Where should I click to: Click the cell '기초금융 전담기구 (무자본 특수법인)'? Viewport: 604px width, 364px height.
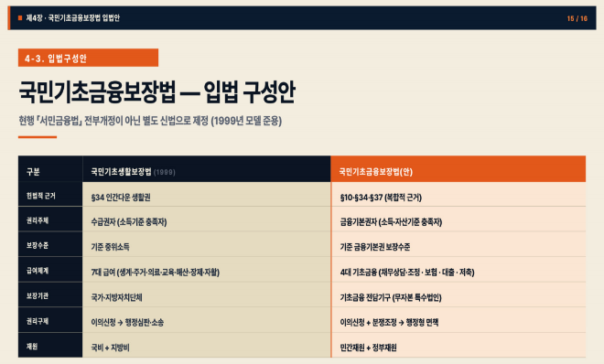coord(458,294)
